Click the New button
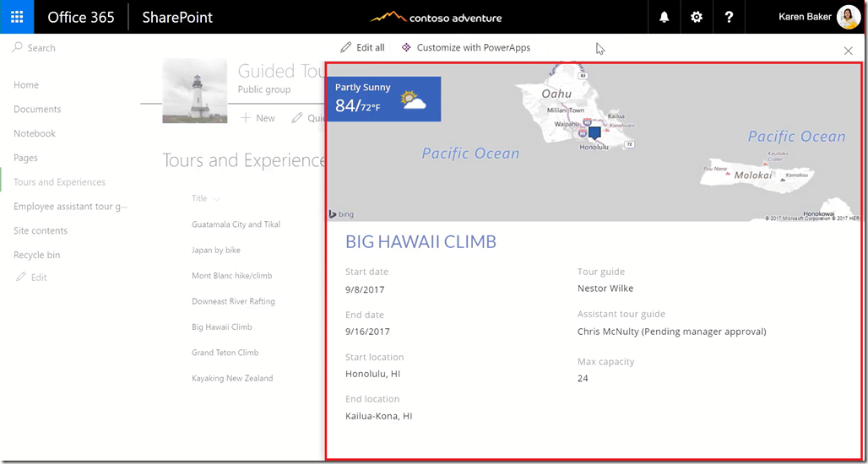Screen dimensions: 868x464 click(x=258, y=118)
